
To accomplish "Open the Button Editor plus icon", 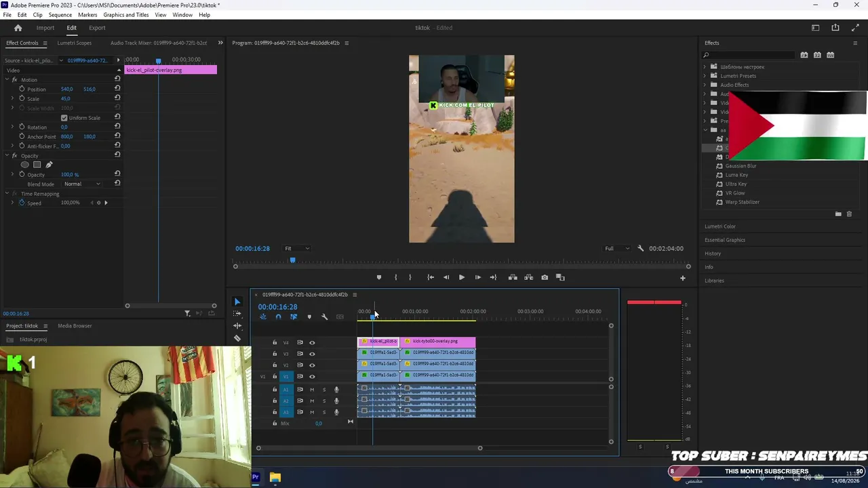I will (683, 278).
